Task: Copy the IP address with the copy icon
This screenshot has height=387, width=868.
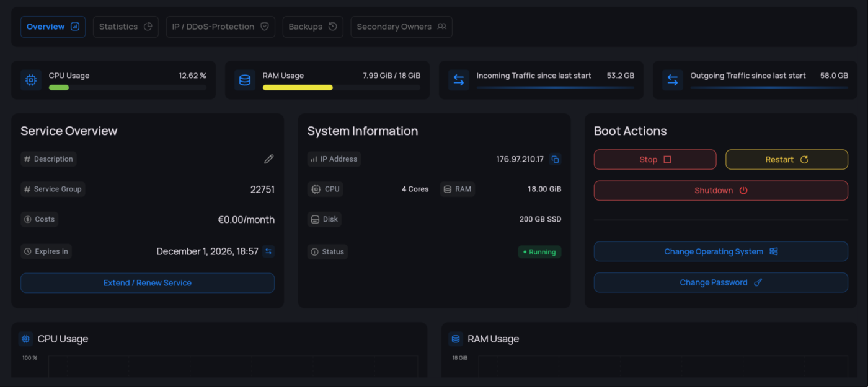Action: [x=555, y=159]
